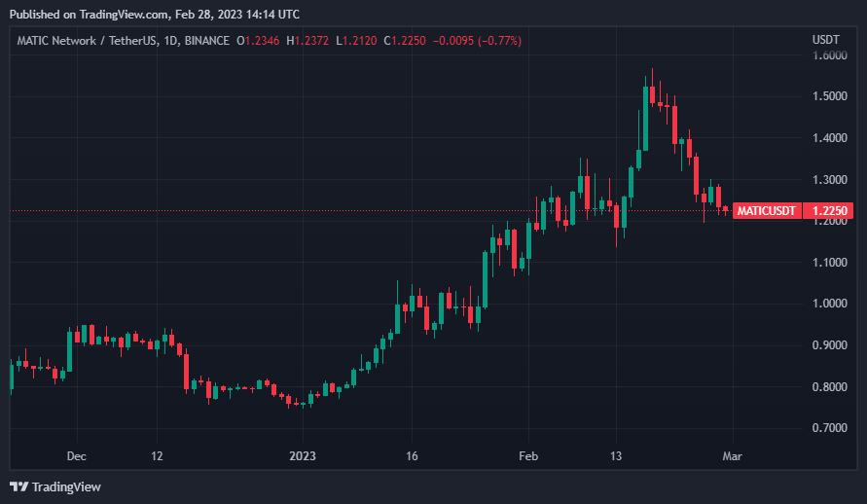Screen dimensions: 867x504
Task: Click the low price value L1.2120
Action: click(360, 41)
